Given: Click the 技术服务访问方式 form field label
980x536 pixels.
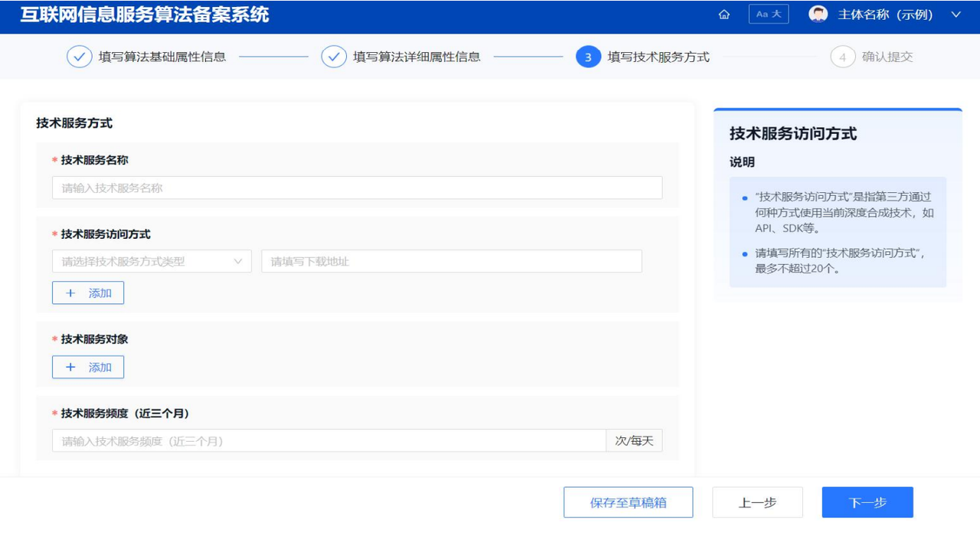Looking at the screenshot, I should click(x=106, y=234).
